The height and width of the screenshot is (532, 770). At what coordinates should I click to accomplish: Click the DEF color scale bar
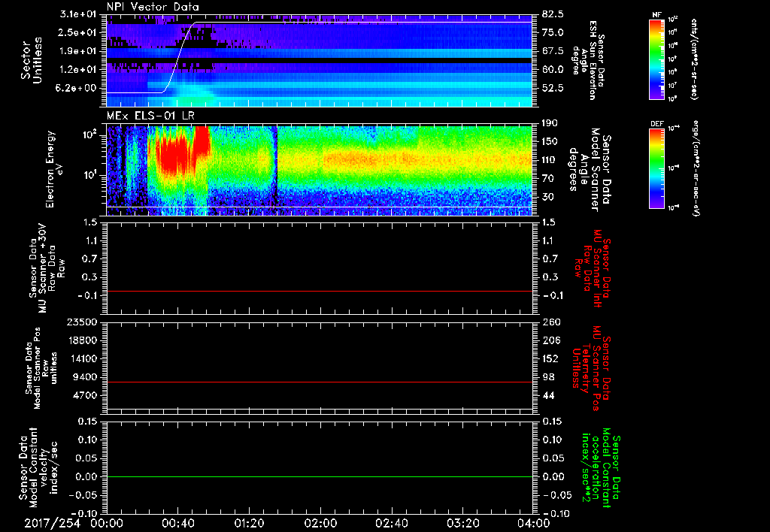(x=656, y=168)
